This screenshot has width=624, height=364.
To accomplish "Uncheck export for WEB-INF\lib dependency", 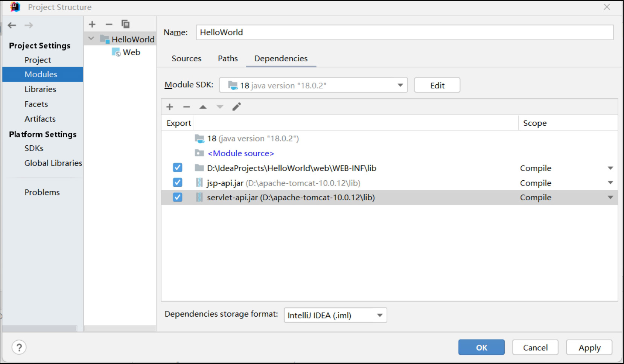I will point(178,168).
